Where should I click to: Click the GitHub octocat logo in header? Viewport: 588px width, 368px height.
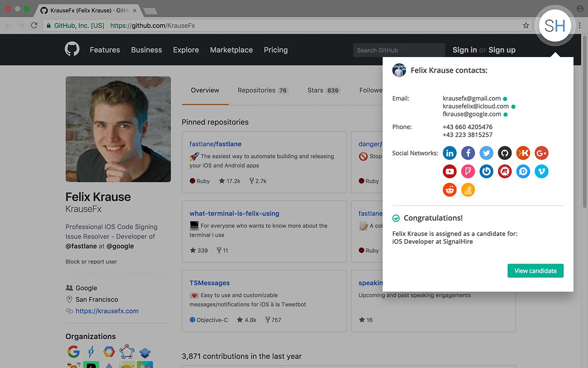pos(72,49)
